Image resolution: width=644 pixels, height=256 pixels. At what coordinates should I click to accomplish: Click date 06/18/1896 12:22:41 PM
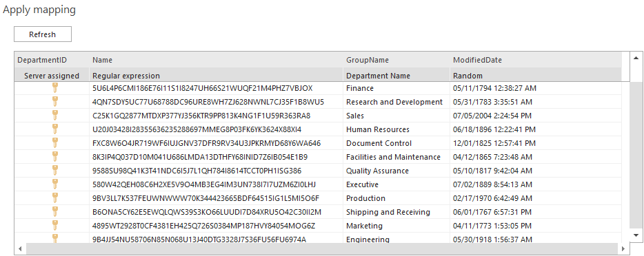(x=494, y=129)
